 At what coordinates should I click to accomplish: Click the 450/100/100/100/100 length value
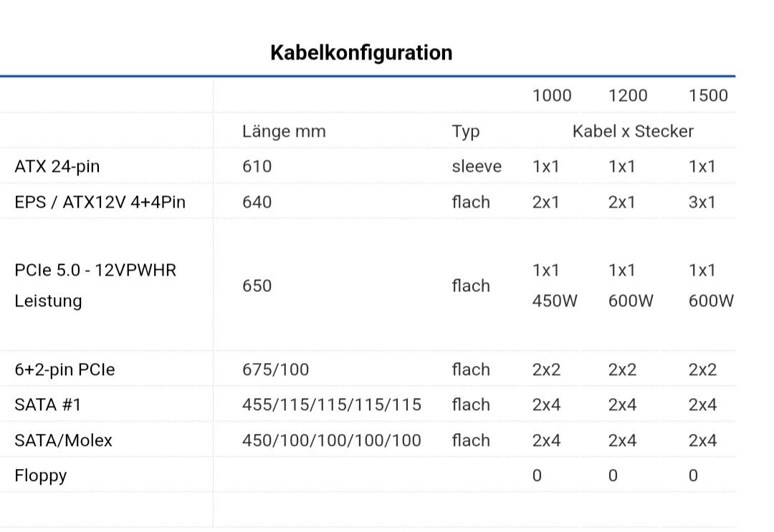[x=332, y=440]
